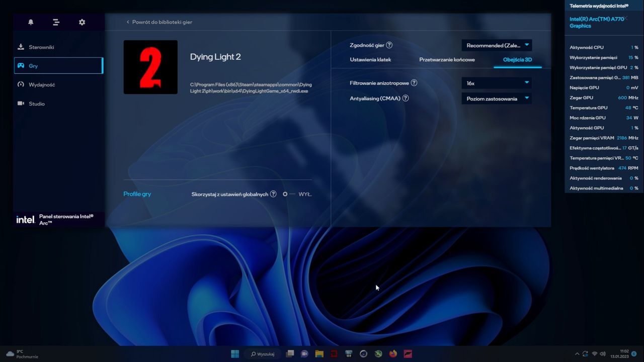Image resolution: width=644 pixels, height=362 pixels.
Task: Click the sync tray icon
Action: coord(586,354)
